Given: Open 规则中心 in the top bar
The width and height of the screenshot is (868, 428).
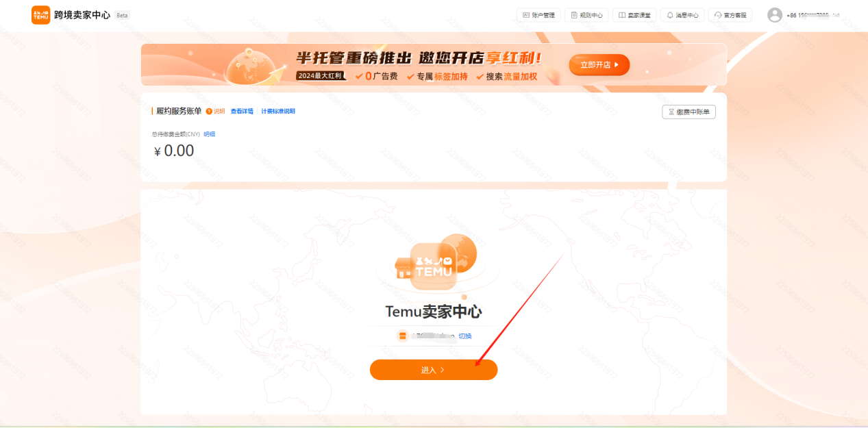Looking at the screenshot, I should coord(586,15).
